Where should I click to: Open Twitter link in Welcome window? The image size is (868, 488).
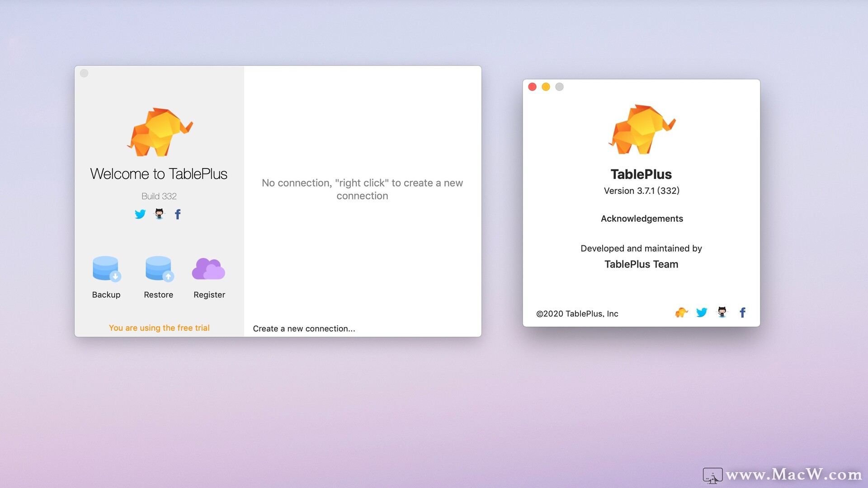coord(140,214)
